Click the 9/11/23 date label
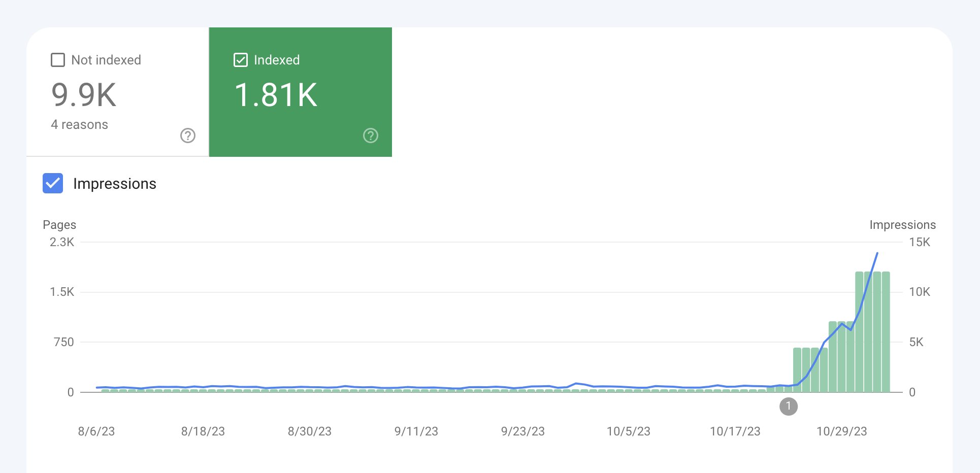 [416, 431]
